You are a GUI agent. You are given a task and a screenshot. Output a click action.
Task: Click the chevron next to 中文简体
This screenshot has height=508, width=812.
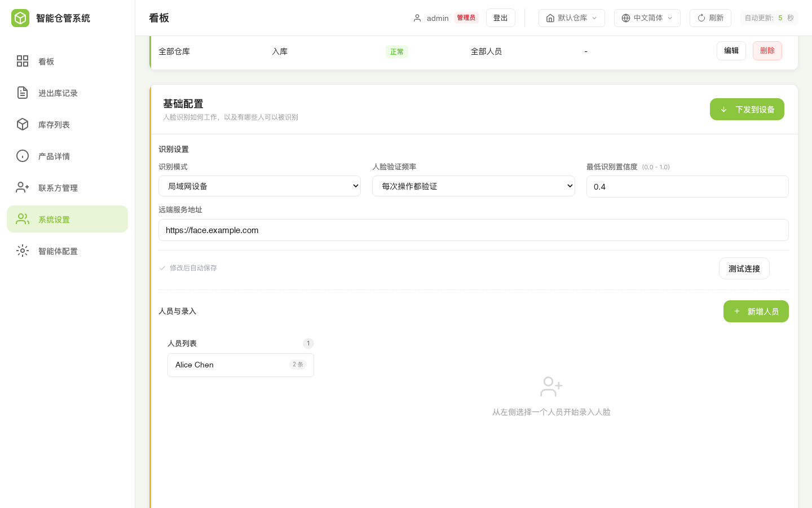(670, 18)
